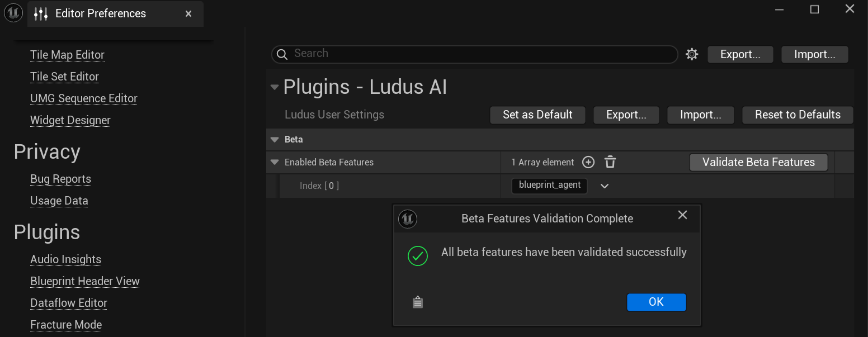Image resolution: width=868 pixels, height=337 pixels.
Task: Click inside the blueprint_agent text field
Action: [x=549, y=186]
